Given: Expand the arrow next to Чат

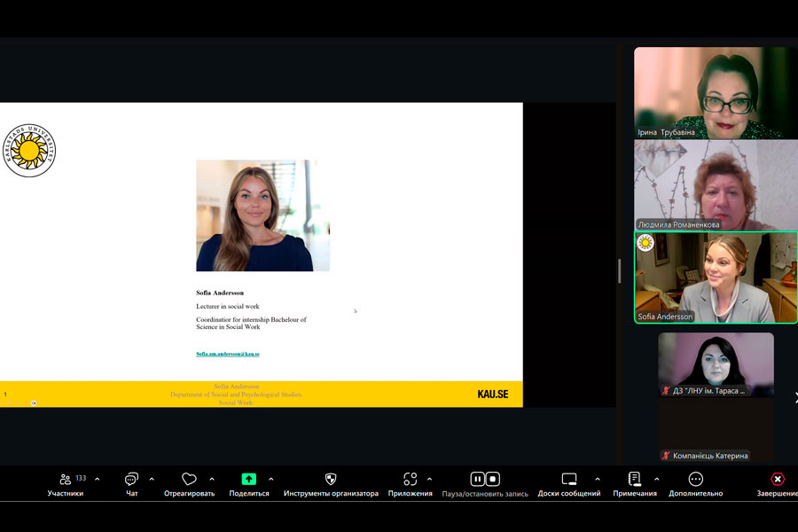Looking at the screenshot, I should coord(152,479).
